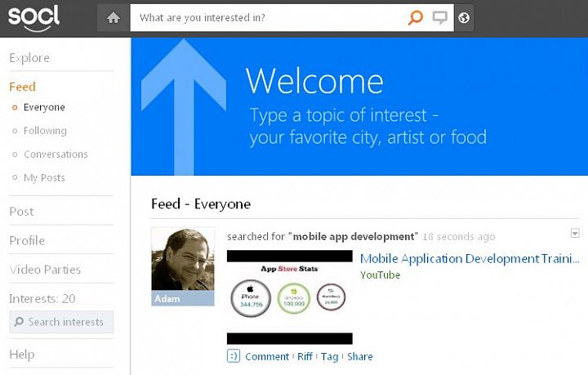The width and height of the screenshot is (588, 375).
Task: Click the Riff link under the post
Action: (x=305, y=356)
